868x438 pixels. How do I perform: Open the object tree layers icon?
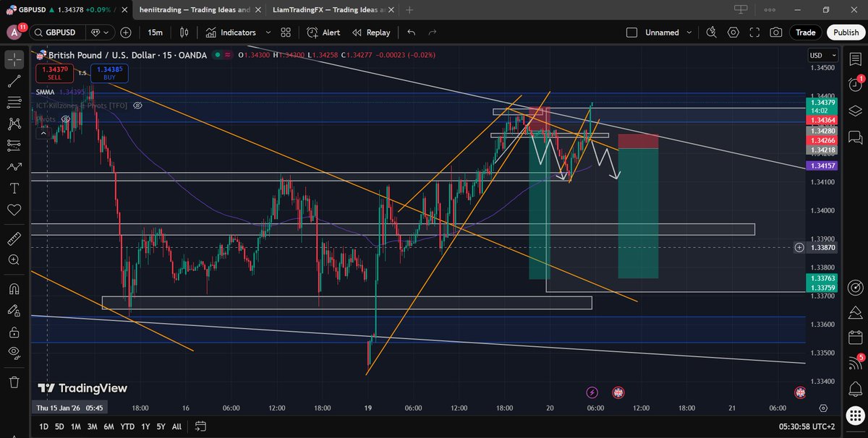tap(854, 111)
